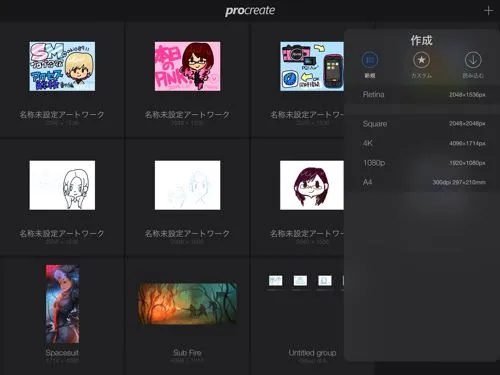Select the Retina canvas preset

point(423,95)
